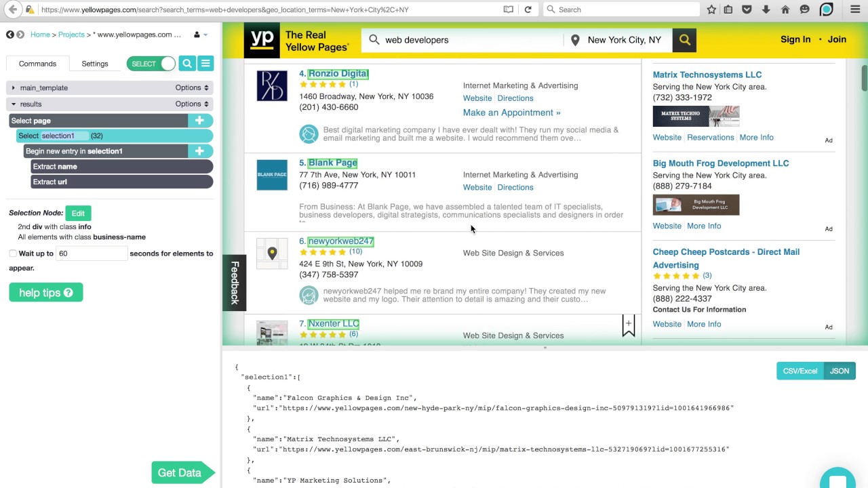Bookmark this page with the star icon

[x=711, y=9]
